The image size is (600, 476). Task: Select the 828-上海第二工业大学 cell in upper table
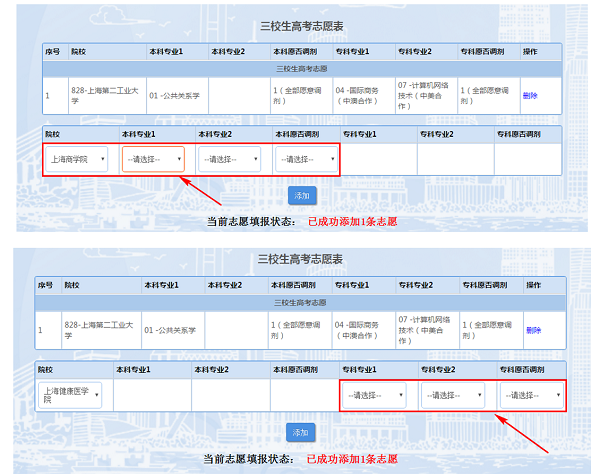[x=107, y=96]
